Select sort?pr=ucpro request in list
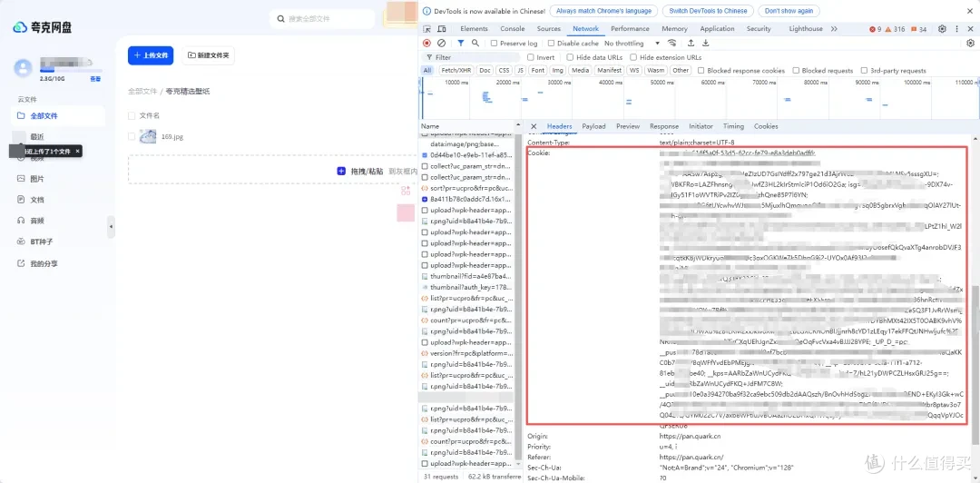 [x=467, y=188]
